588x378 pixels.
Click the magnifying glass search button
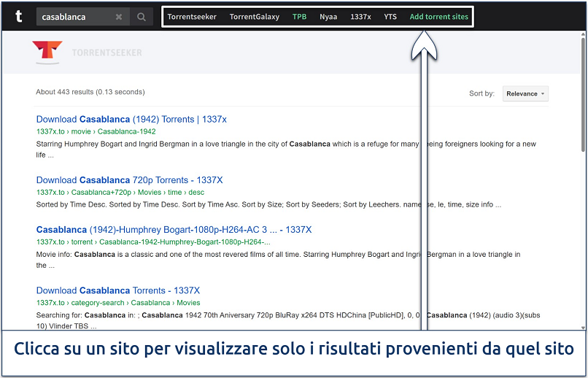point(142,17)
